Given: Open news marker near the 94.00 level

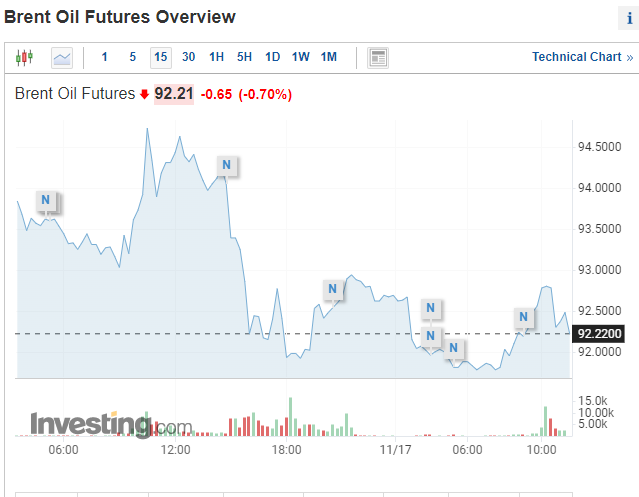Looking at the screenshot, I should pyautogui.click(x=226, y=165).
